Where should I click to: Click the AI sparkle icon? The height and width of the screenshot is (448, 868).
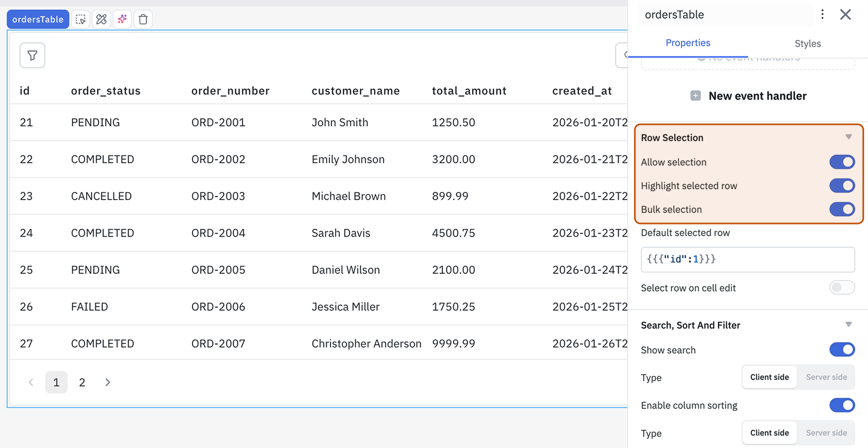(122, 19)
